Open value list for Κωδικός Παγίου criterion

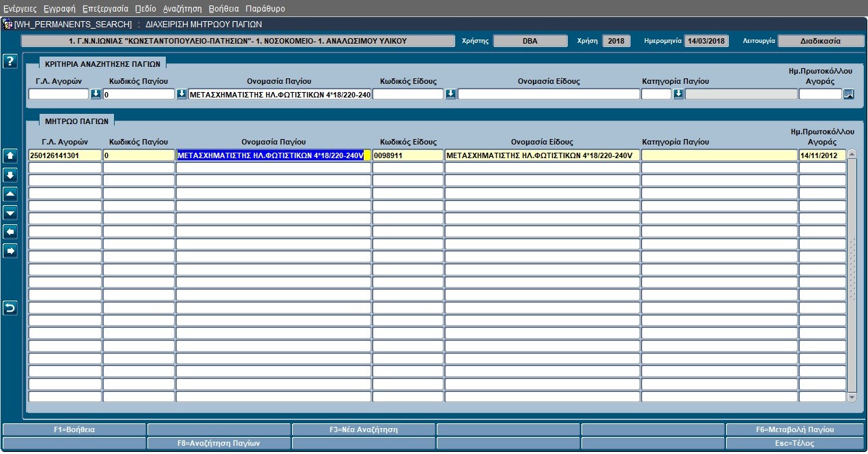point(182,94)
